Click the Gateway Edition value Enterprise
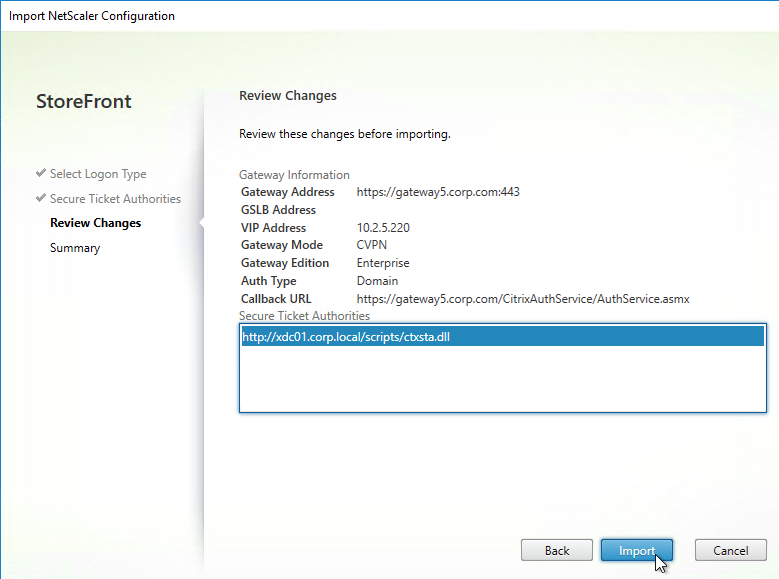 point(383,263)
